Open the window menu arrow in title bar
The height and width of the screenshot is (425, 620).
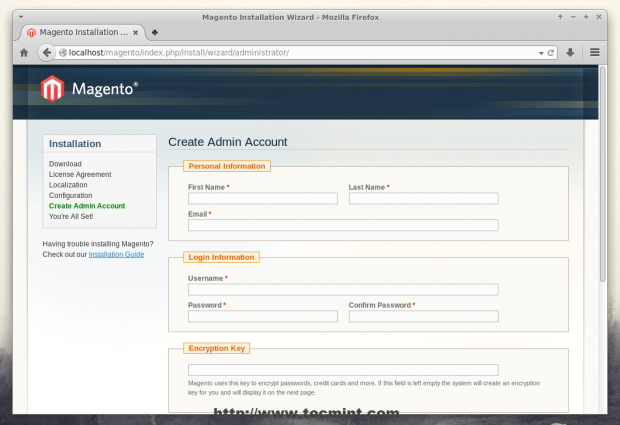coord(21,17)
